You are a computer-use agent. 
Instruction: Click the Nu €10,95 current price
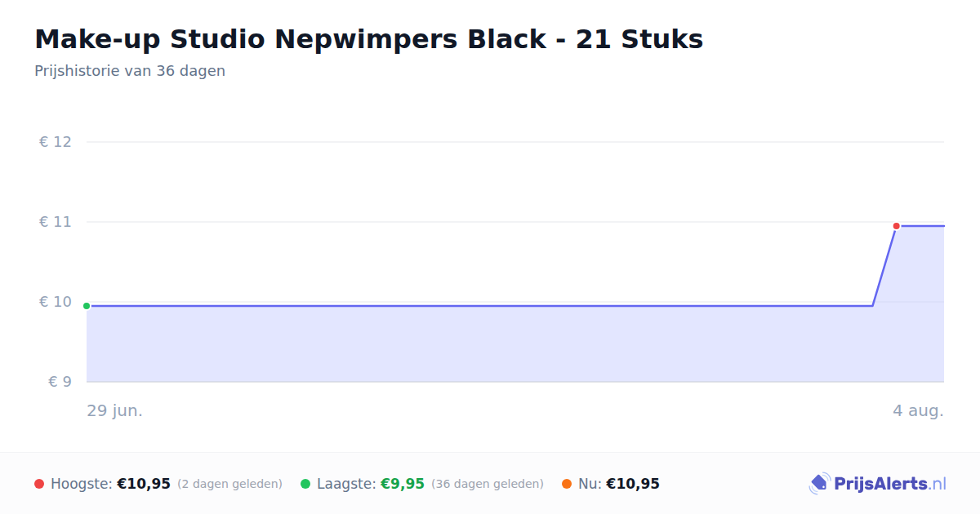click(x=633, y=484)
